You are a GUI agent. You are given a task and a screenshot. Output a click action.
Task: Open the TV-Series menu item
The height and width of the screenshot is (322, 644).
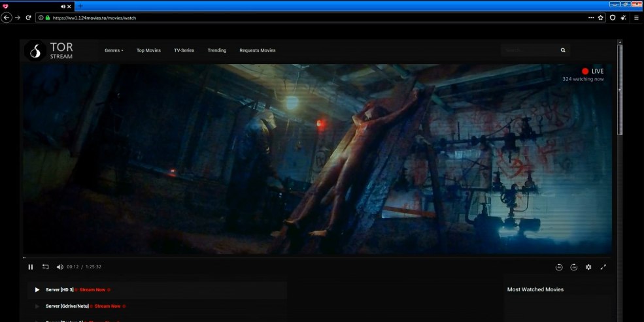184,50
